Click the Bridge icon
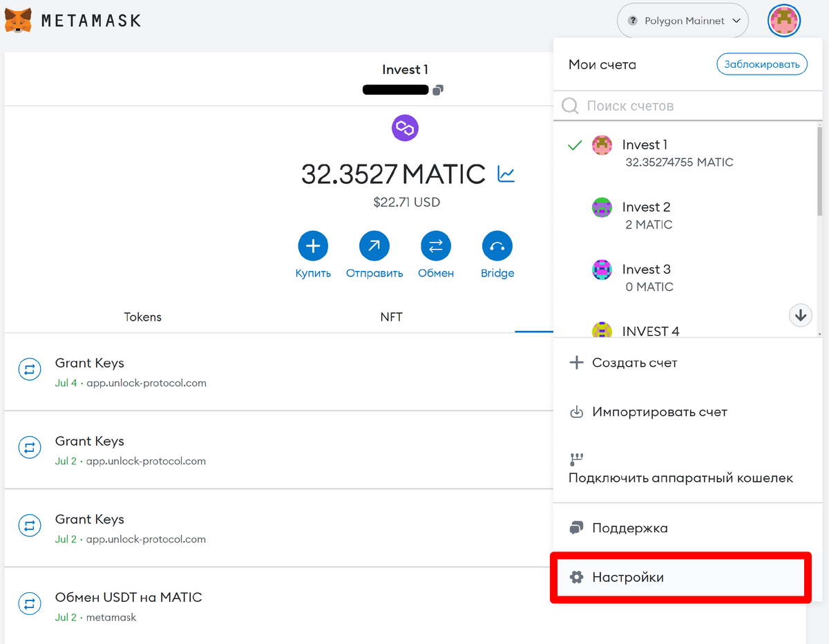Image resolution: width=829 pixels, height=644 pixels. pyautogui.click(x=497, y=246)
